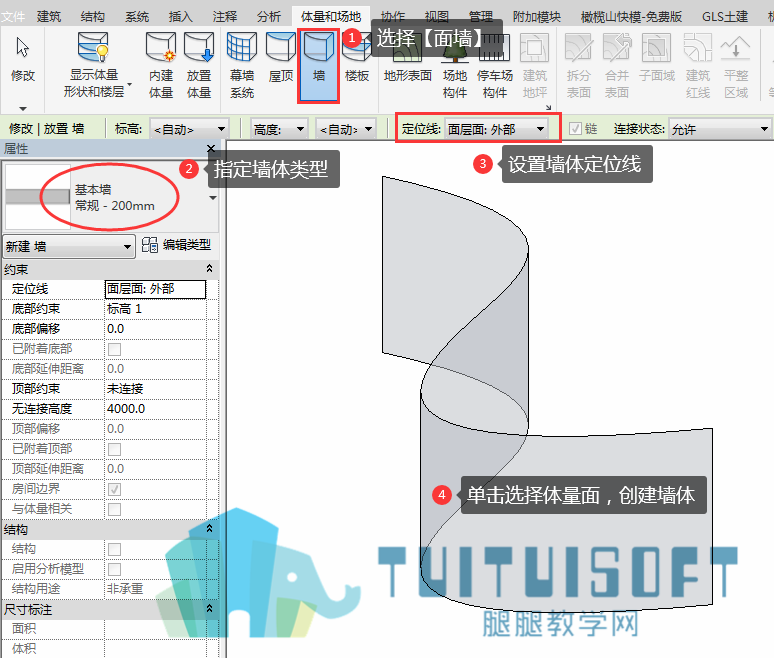Close the 属性 properties panel

click(211, 148)
